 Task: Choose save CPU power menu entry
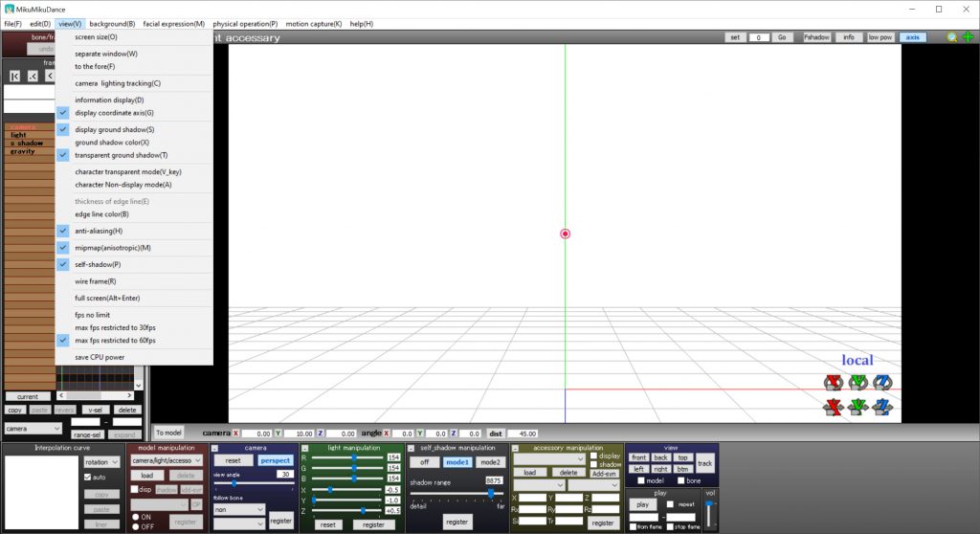(x=134, y=357)
